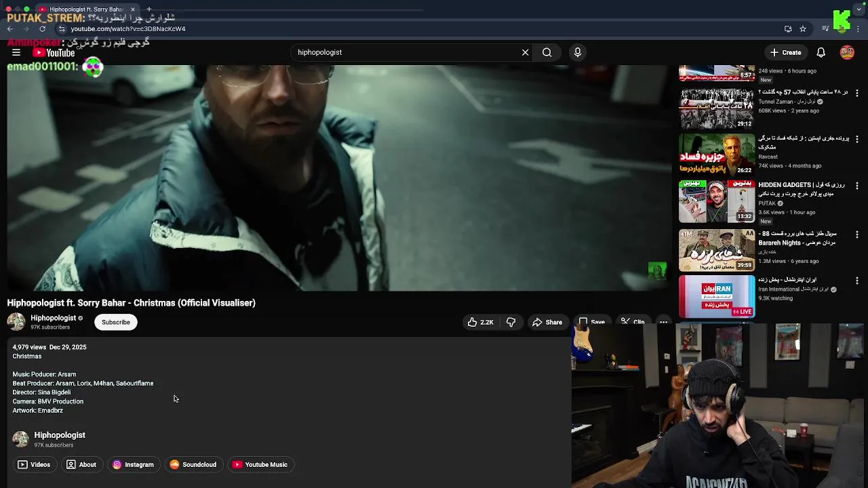Open the 39:59 Bareh Nights thumbnail
Screen dimensions: 868x488
[717, 250]
